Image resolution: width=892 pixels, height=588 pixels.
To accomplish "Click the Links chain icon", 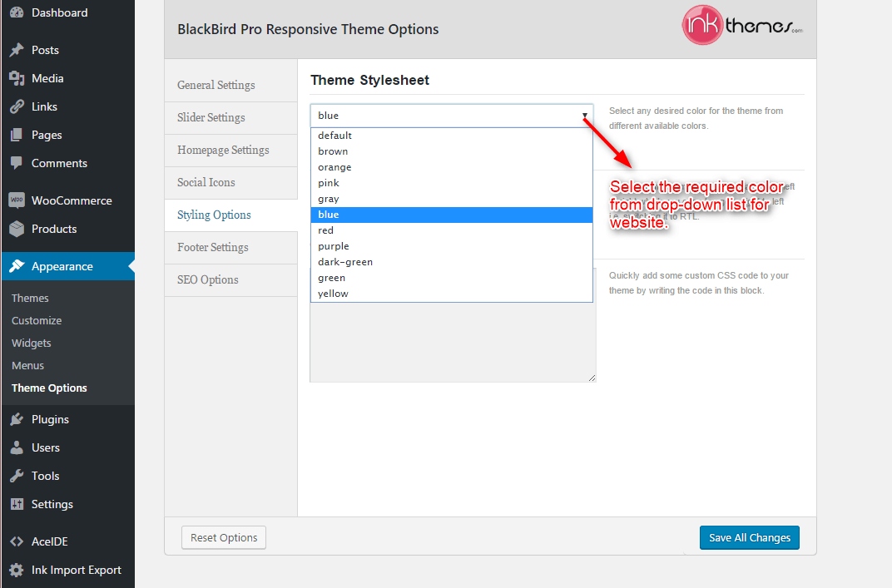I will point(17,106).
